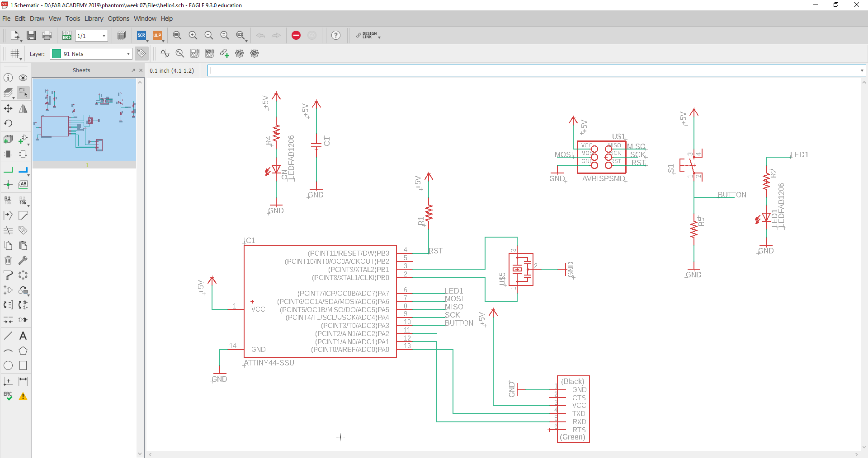Expand the Value tool dropdown arrow
868x458 pixels.
point(28,206)
